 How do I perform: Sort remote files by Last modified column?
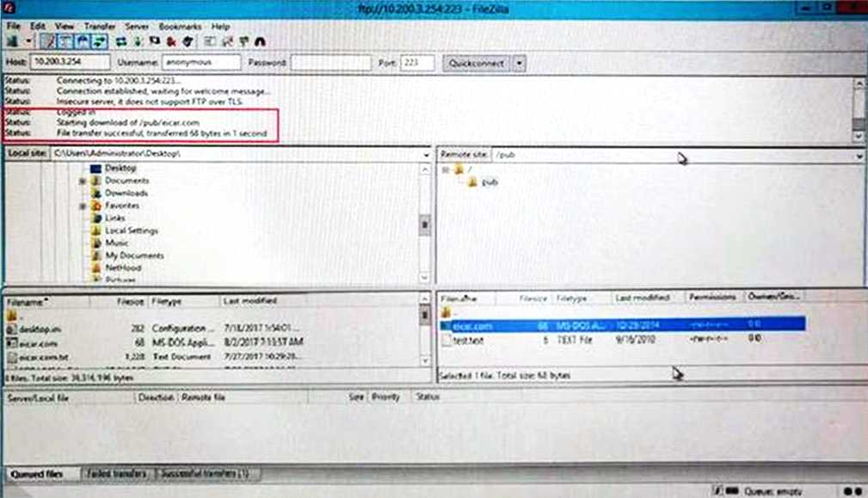tap(643, 298)
